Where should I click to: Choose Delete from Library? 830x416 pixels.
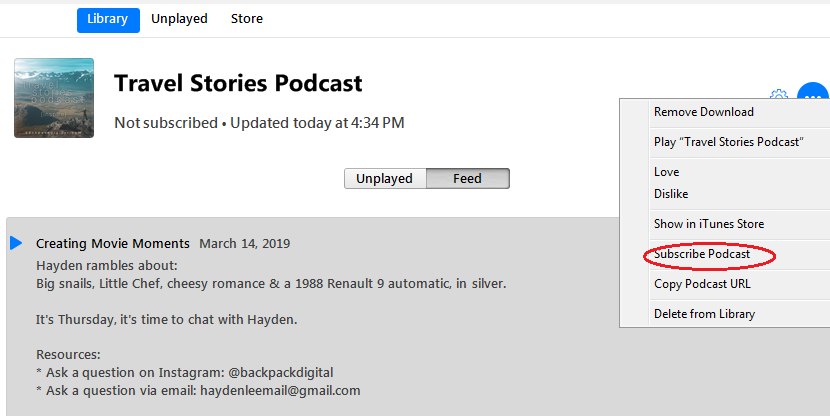[x=704, y=314]
